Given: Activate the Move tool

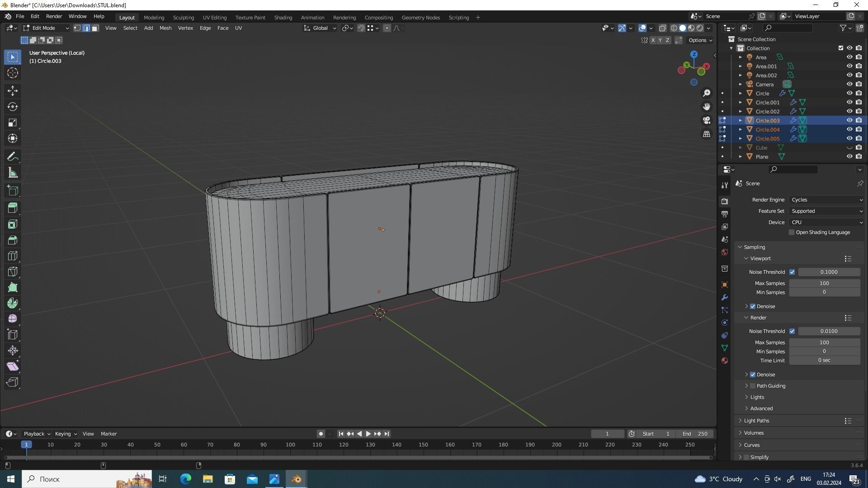Looking at the screenshot, I should tap(13, 91).
